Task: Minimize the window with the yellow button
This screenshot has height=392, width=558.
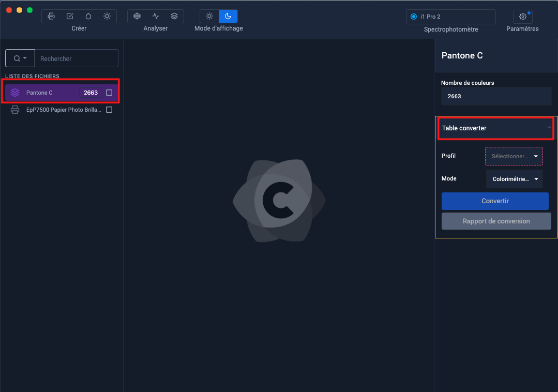Action: click(x=20, y=10)
